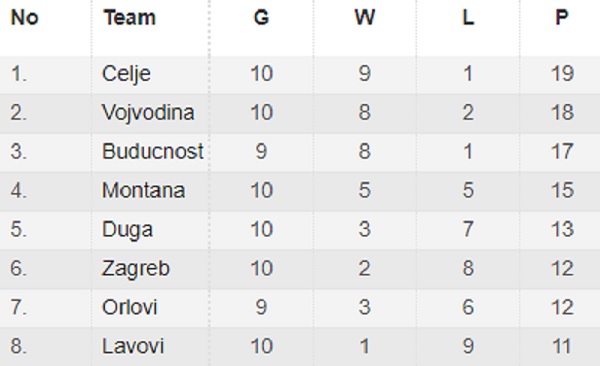Open the Vojvodina team entry
Image resolution: width=600 pixels, height=366 pixels.
click(148, 113)
